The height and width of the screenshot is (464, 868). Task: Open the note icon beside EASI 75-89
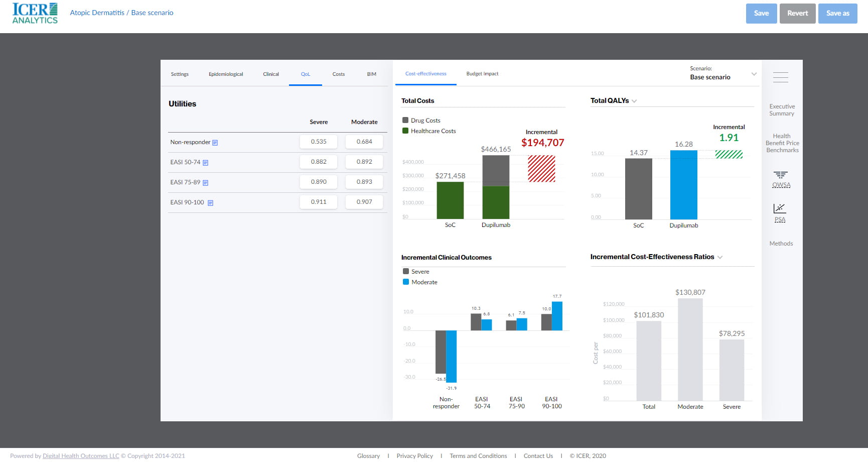coord(205,183)
